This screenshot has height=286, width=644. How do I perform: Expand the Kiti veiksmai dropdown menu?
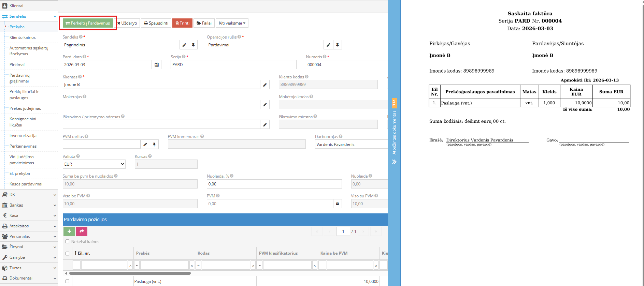pyautogui.click(x=232, y=23)
